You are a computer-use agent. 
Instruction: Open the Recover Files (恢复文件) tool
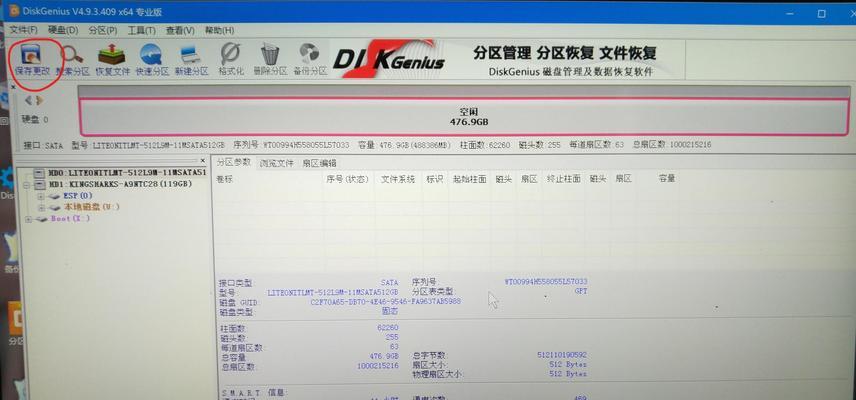click(x=112, y=59)
